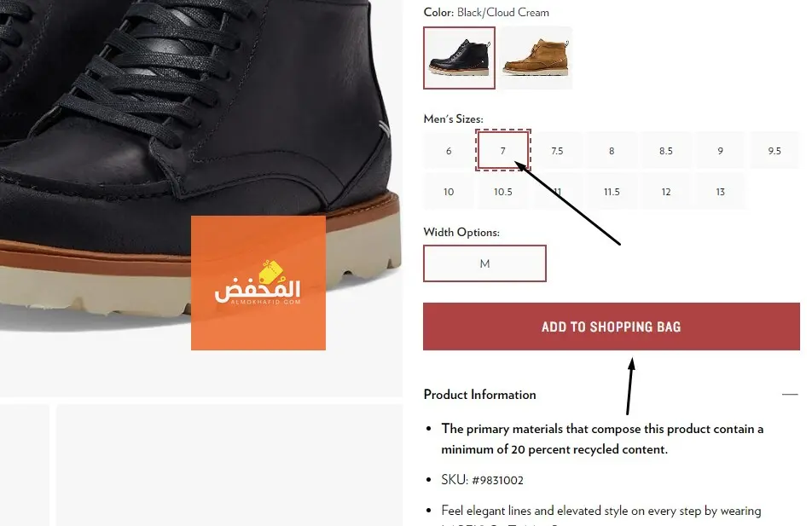Select men's size 7
The image size is (812, 526).
click(503, 151)
